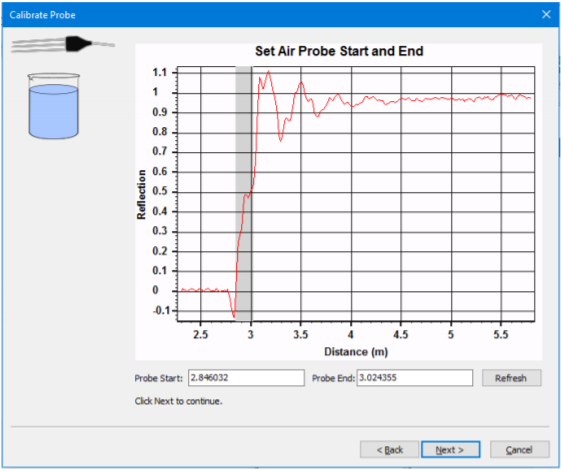Click the negative dip in the red trace
Image resolution: width=561 pixels, height=472 pixels.
tap(233, 312)
